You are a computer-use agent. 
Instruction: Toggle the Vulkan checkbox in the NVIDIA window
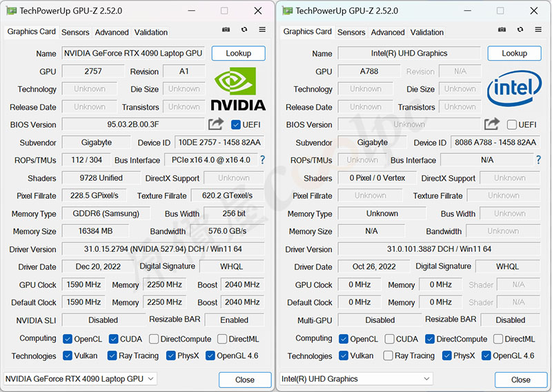68,355
